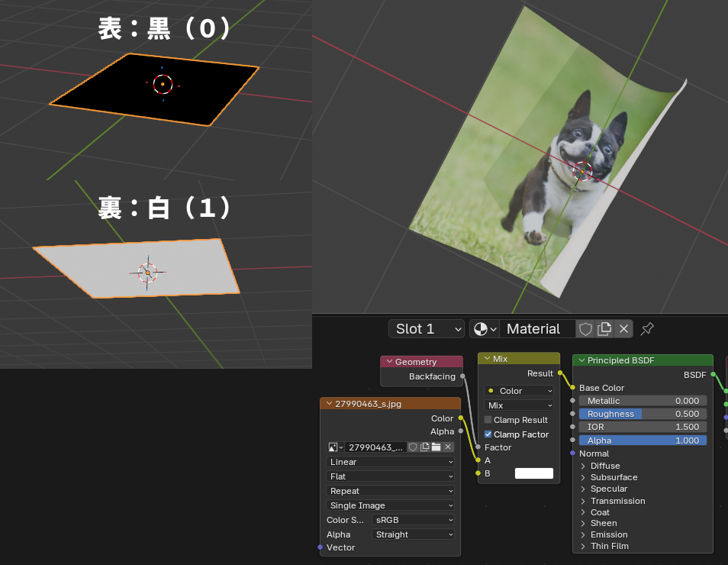
Task: Unlink the image 27990463 with X icon
Action: click(448, 447)
